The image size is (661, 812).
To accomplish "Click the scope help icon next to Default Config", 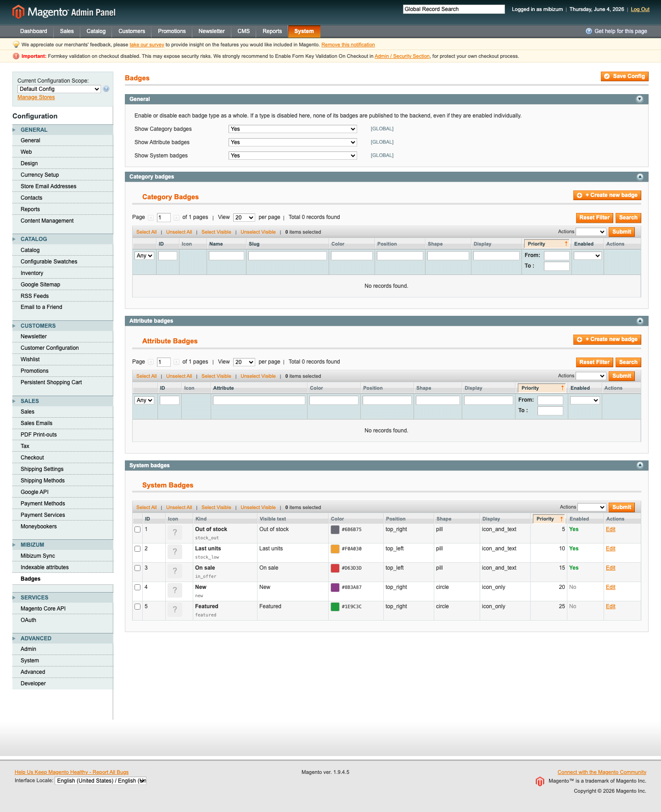I will pyautogui.click(x=106, y=89).
